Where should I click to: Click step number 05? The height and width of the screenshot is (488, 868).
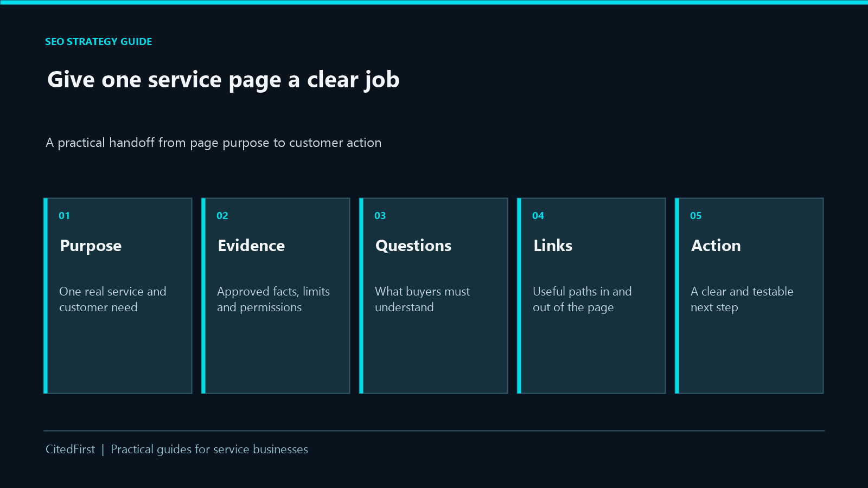click(695, 216)
